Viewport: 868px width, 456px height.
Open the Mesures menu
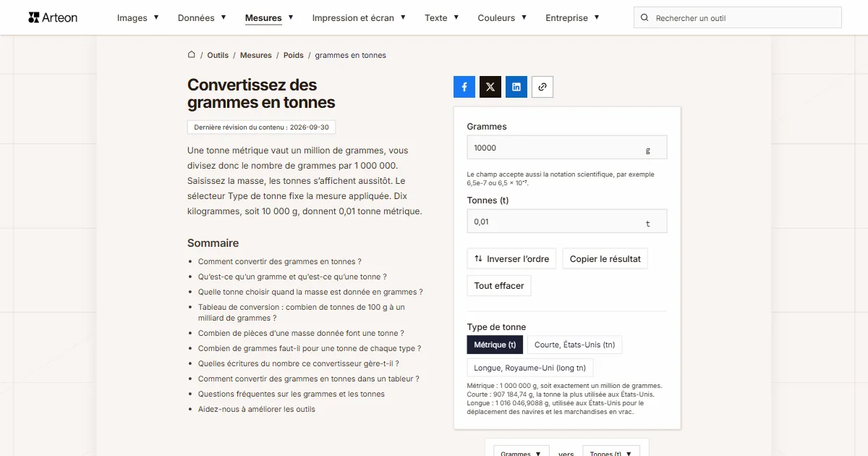point(269,18)
